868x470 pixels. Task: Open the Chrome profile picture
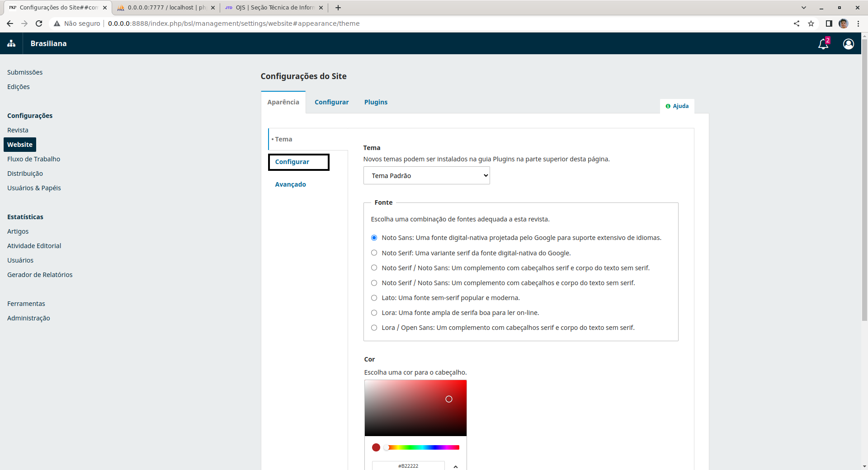click(843, 23)
